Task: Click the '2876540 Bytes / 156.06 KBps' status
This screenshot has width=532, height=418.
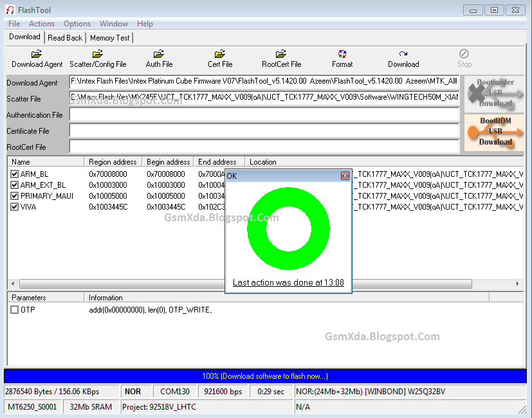Action: [x=61, y=392]
